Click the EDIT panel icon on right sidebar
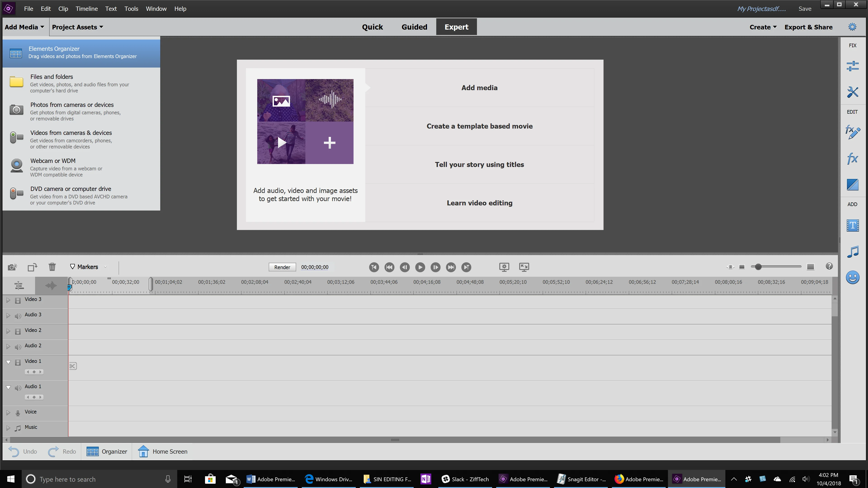Screen dimensions: 868x488 [852, 113]
